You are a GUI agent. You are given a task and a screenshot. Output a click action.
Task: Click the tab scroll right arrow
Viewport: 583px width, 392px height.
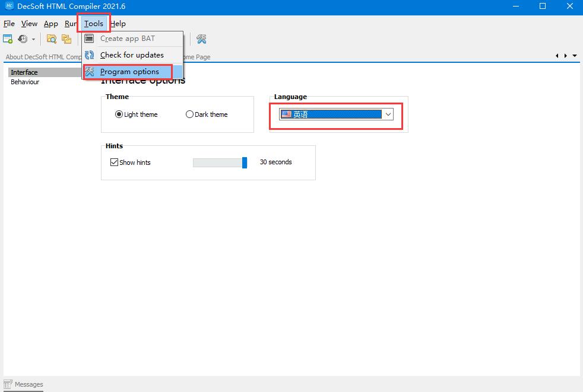pyautogui.click(x=566, y=56)
